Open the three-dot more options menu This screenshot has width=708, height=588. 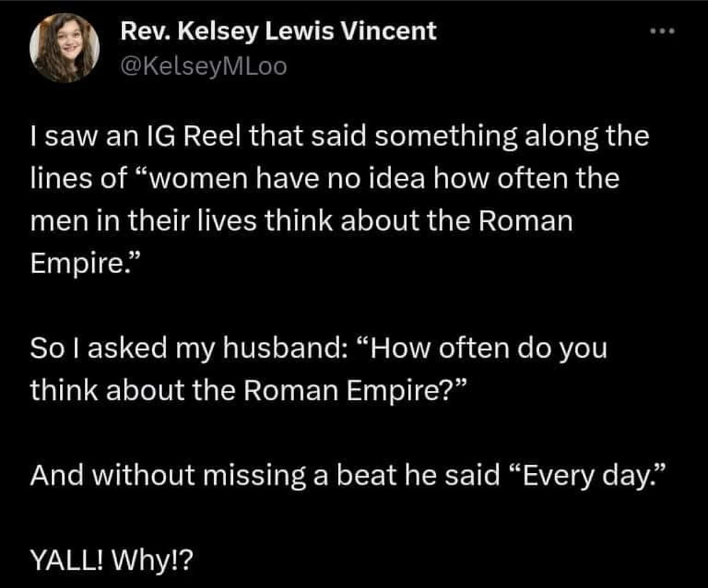pyautogui.click(x=664, y=32)
